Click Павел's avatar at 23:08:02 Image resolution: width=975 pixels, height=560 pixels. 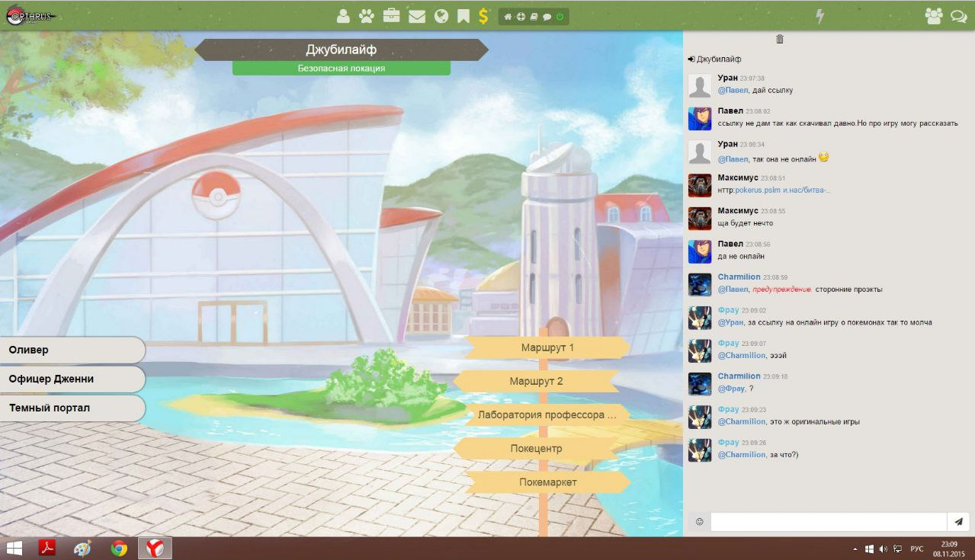coord(700,119)
